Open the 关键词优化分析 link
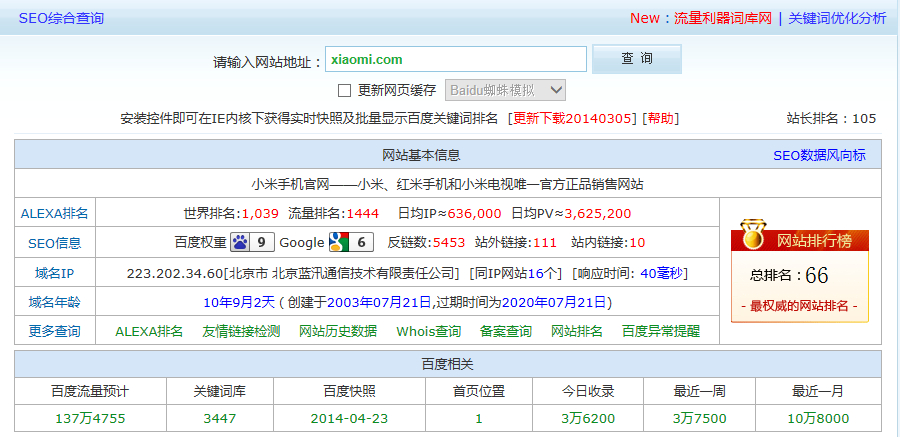The image size is (900, 437). (837, 18)
